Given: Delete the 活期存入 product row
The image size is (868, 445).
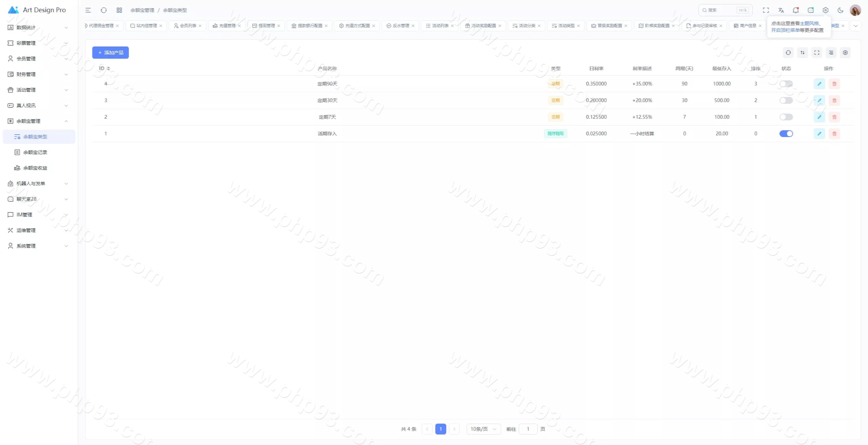Looking at the screenshot, I should click(834, 134).
